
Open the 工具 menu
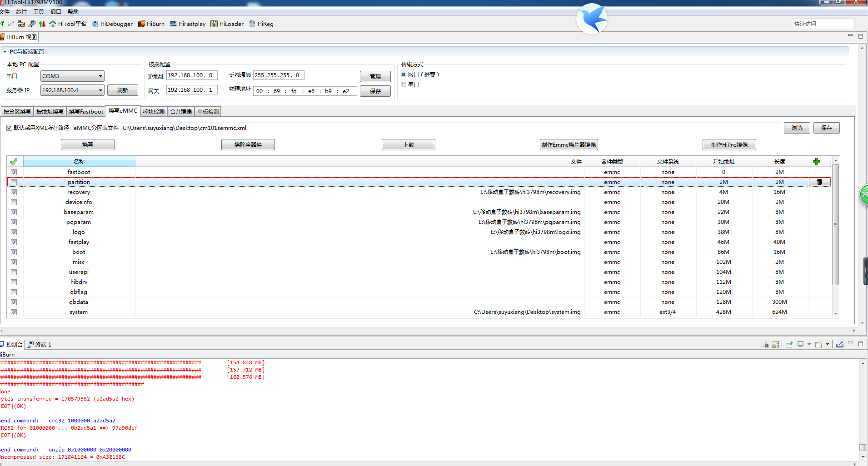click(x=39, y=12)
